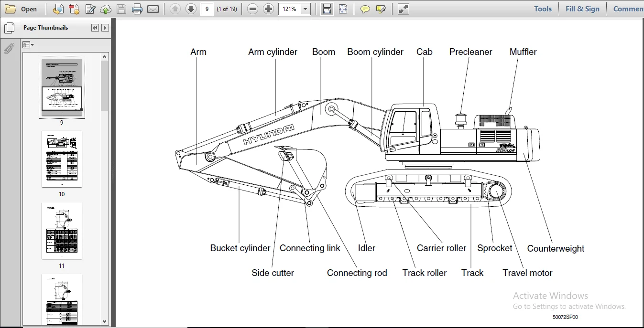Click the 'Travel motor' label
This screenshot has width=644, height=328.
pos(527,273)
